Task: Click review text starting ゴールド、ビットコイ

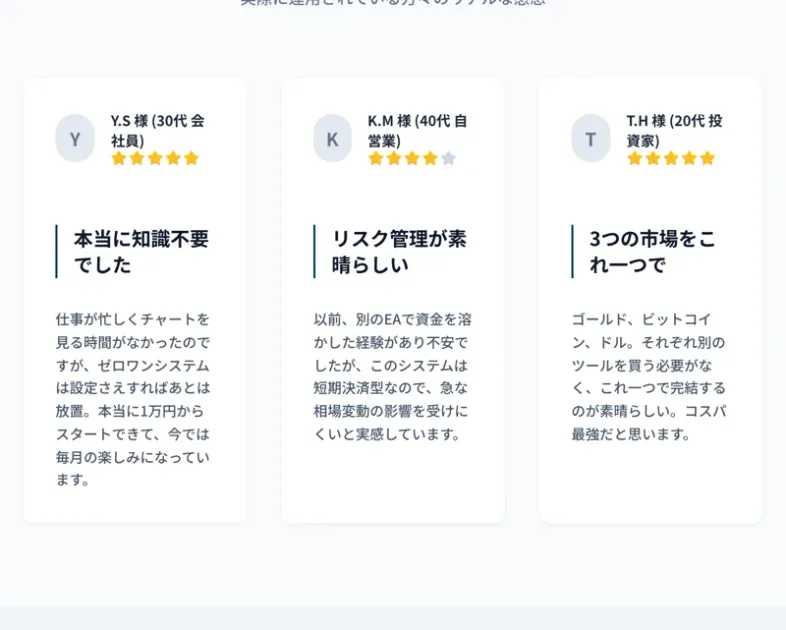Action: [649, 376]
